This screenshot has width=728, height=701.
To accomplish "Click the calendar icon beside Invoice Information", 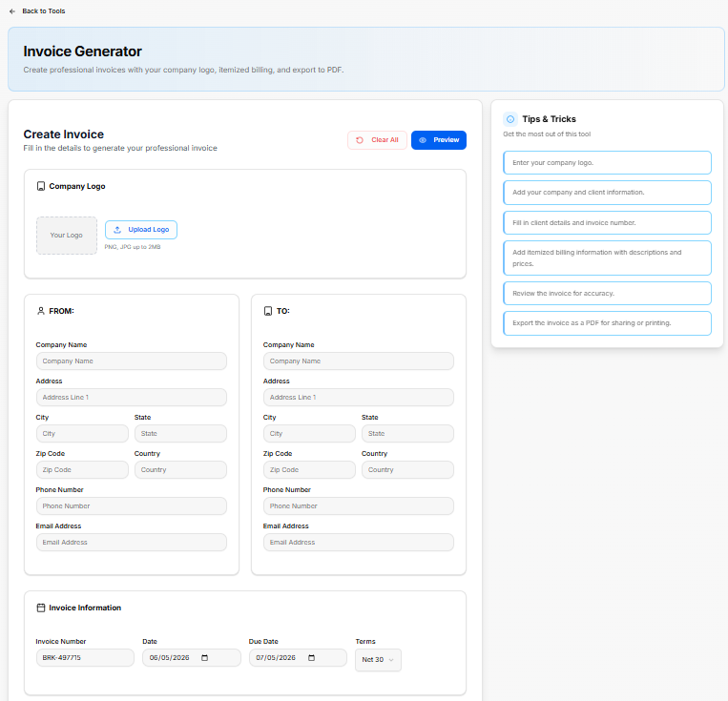I will pos(41,608).
